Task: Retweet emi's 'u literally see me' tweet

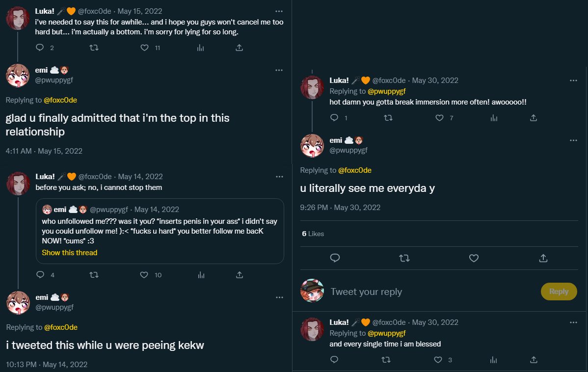Action: point(404,258)
